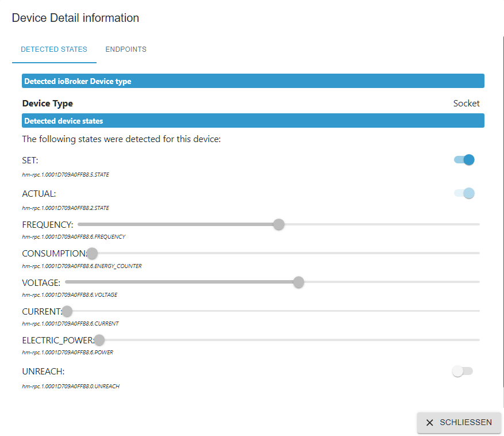Click the ELECTRIC_POWER slider thumb
Viewport: 504px width, 436px height.
[99, 340]
